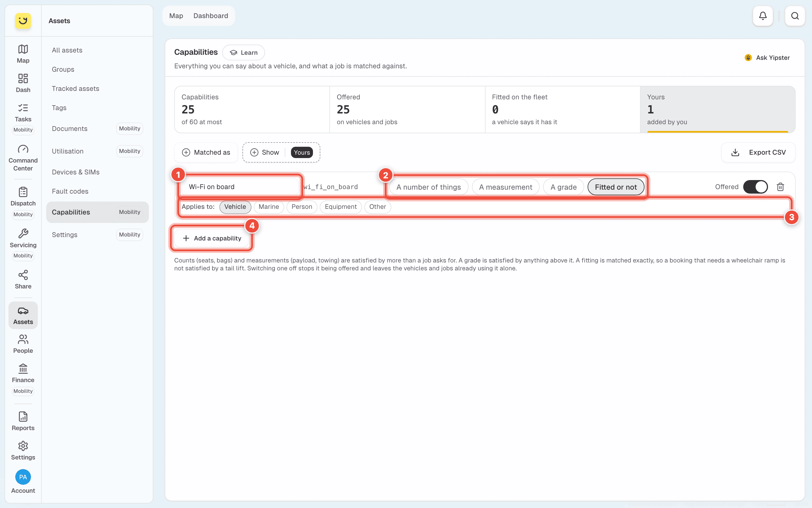Select the 'A grade' type

coord(563,187)
